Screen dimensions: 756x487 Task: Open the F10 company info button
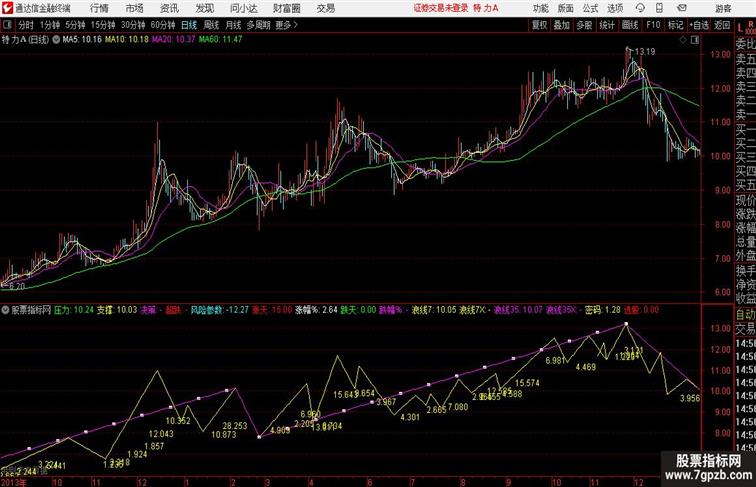(x=653, y=25)
